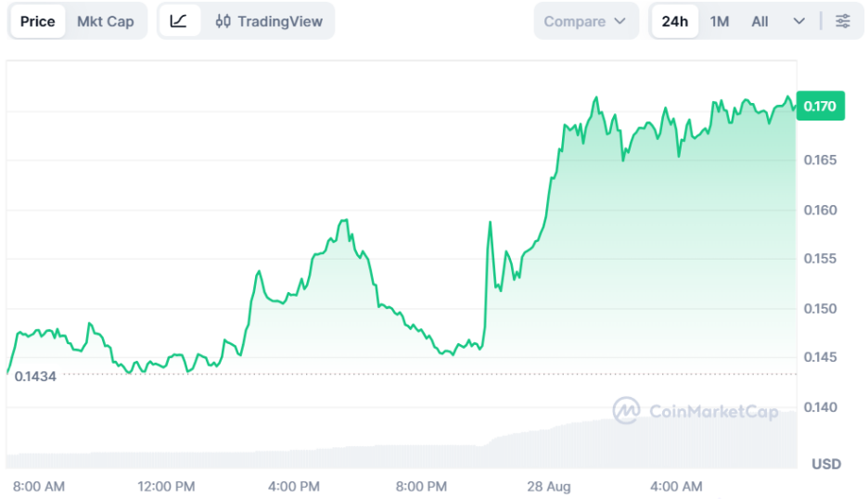Click the 0.1434 opening price label
This screenshot has width=868, height=499.
[x=35, y=377]
